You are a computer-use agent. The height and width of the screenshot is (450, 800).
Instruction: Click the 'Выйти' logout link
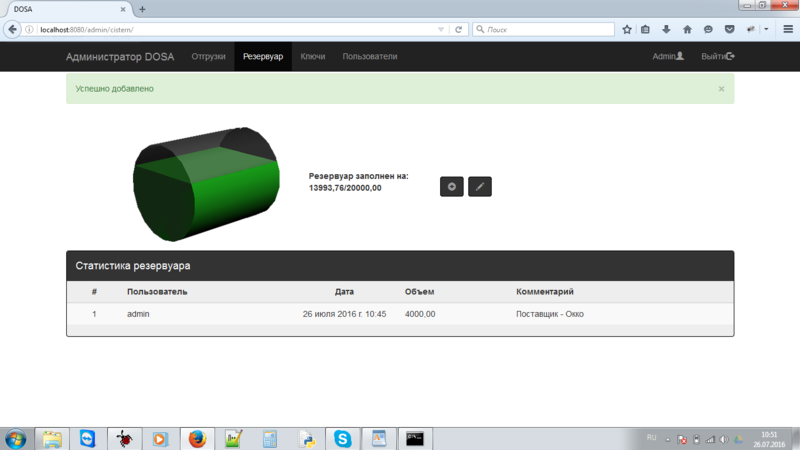pos(718,56)
